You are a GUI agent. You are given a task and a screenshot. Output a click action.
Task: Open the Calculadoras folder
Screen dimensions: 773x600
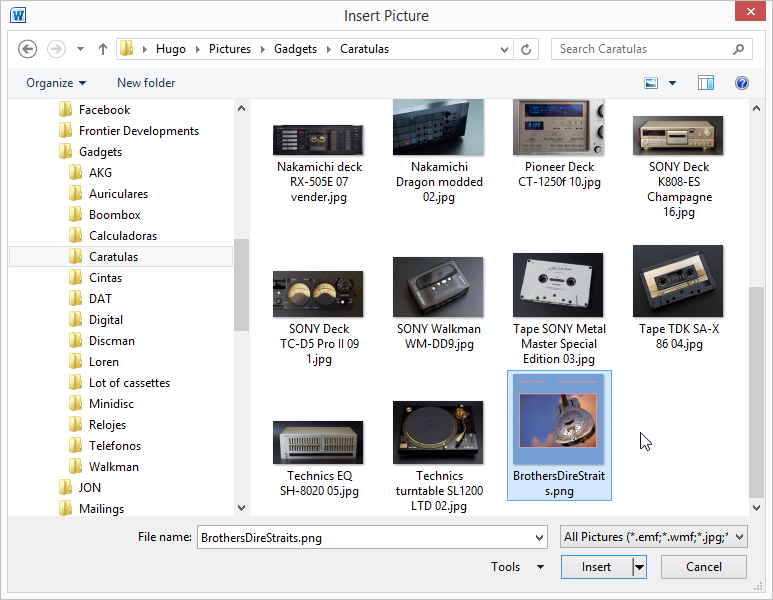click(x=123, y=236)
